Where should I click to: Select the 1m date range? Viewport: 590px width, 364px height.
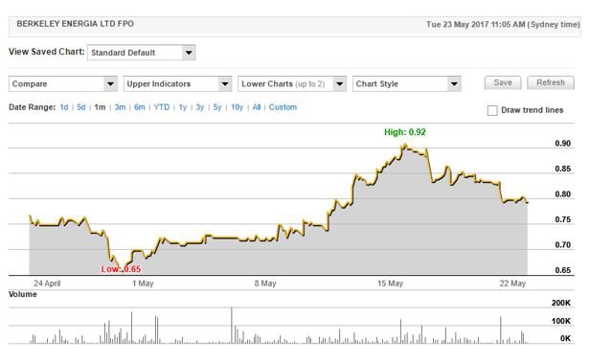[100, 107]
